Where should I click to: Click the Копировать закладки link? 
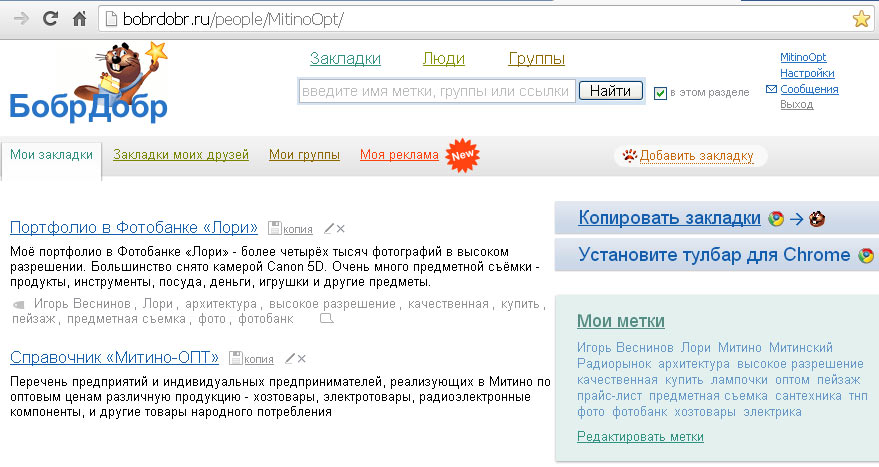[x=669, y=218]
